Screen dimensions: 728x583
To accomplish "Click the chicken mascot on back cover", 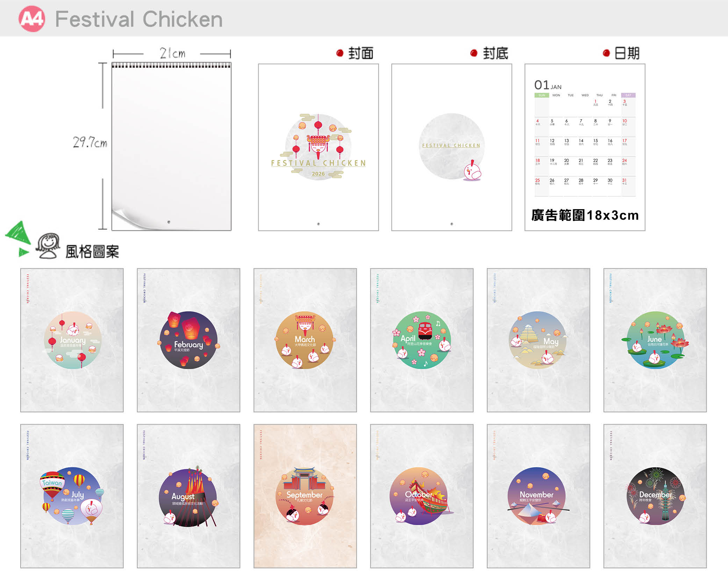I will 472,171.
